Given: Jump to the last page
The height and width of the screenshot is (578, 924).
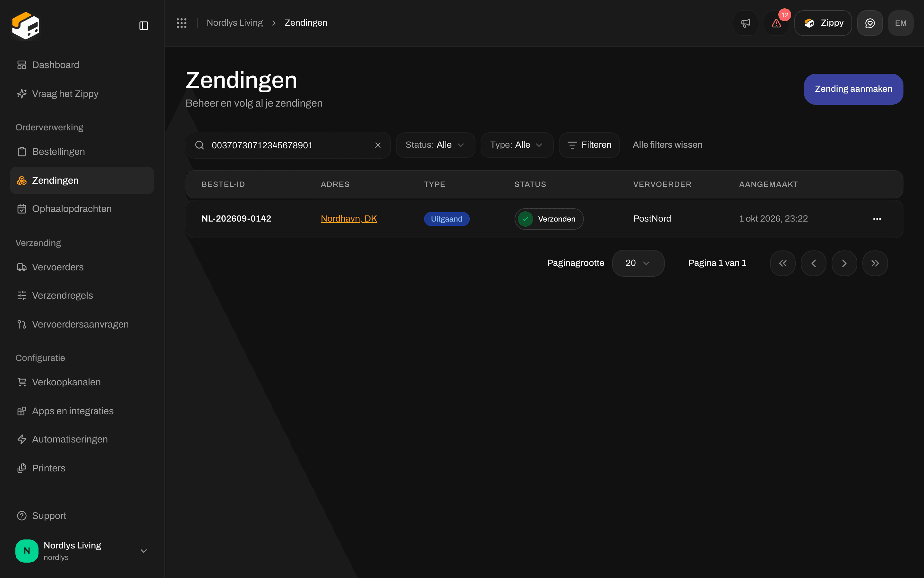Looking at the screenshot, I should pyautogui.click(x=875, y=263).
